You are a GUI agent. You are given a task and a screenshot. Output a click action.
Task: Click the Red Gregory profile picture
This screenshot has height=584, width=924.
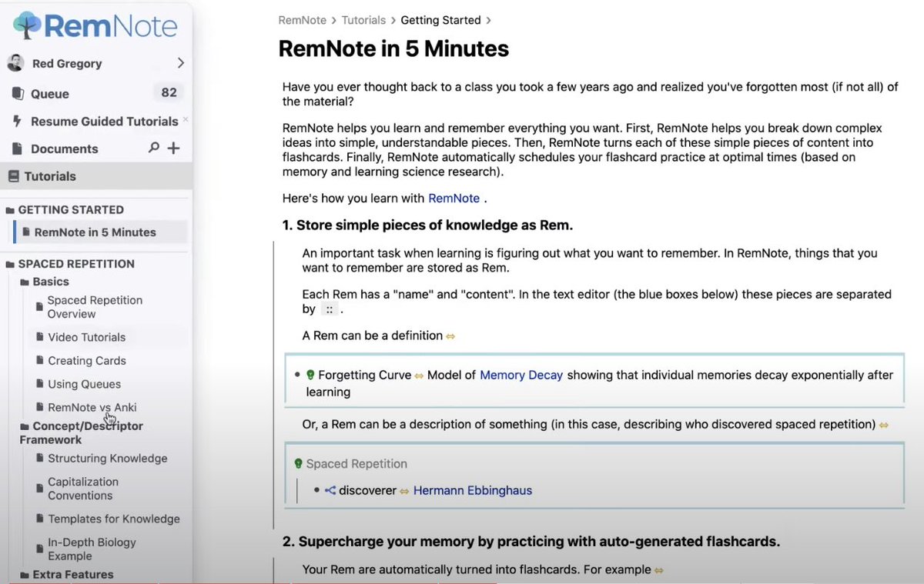(17, 63)
